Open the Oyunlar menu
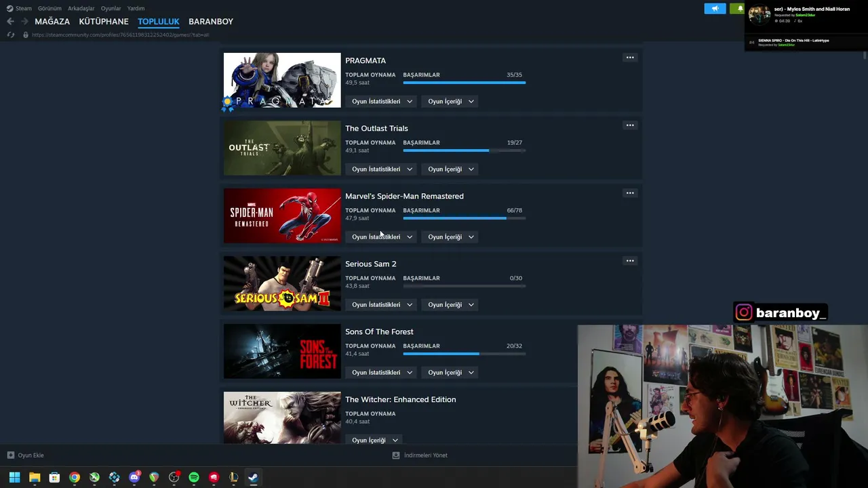Viewport: 868px width, 488px height. [111, 9]
